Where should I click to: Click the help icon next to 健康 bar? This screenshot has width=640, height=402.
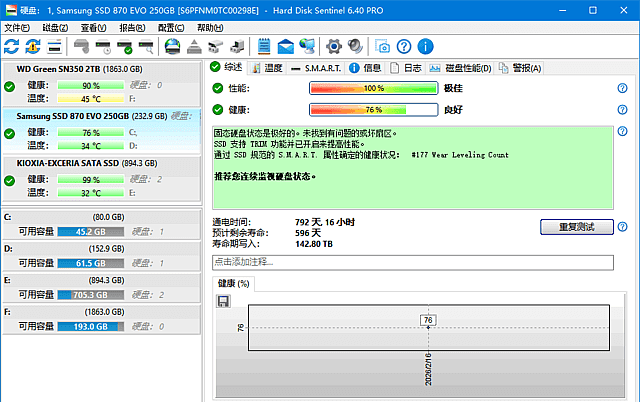[622, 109]
